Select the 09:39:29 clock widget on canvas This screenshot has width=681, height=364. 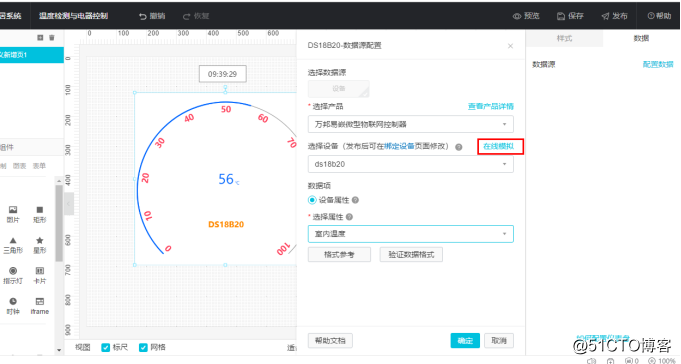point(222,74)
